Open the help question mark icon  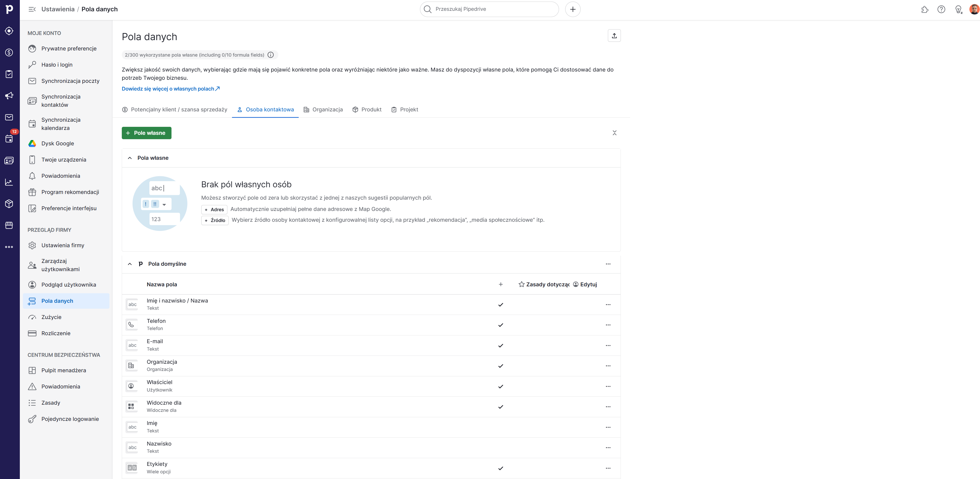pos(941,10)
